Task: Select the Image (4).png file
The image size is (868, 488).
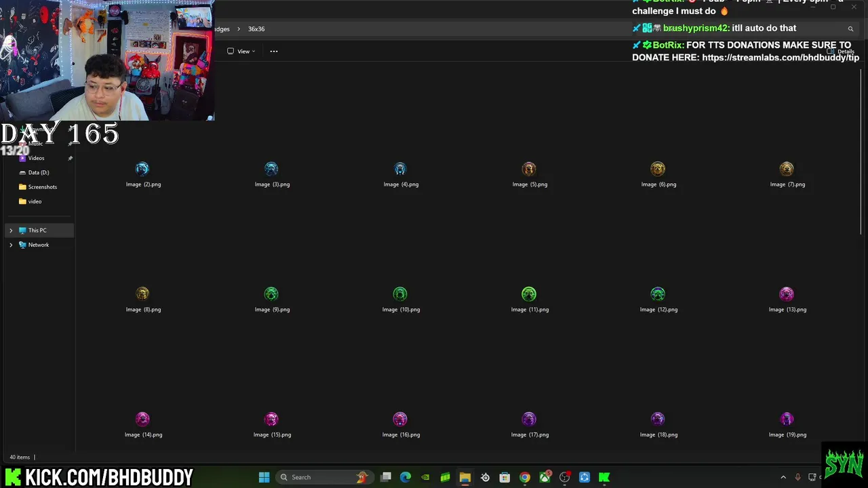Action: coord(401,175)
